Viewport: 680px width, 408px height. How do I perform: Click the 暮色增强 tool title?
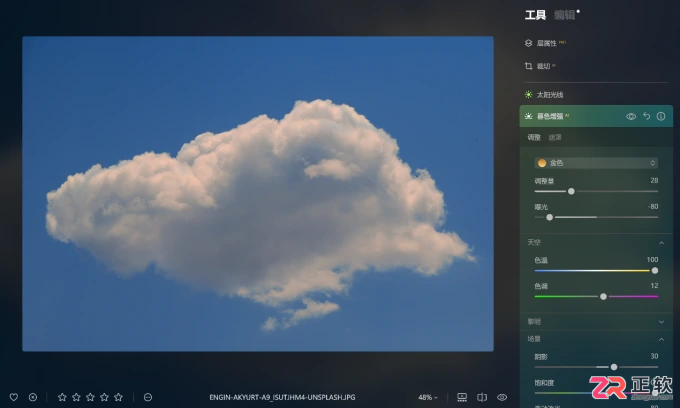(550, 116)
